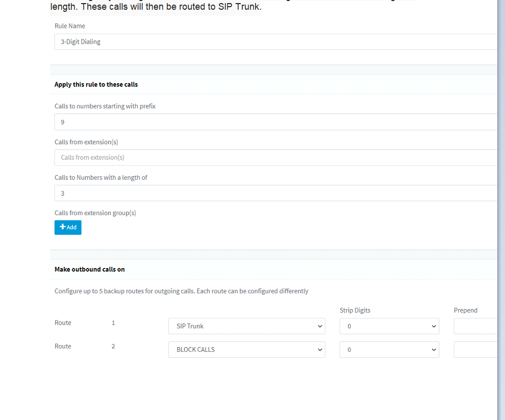This screenshot has height=420, width=505.
Task: Expand Strip Digits dropdown for Route 2
Action: pyautogui.click(x=389, y=350)
